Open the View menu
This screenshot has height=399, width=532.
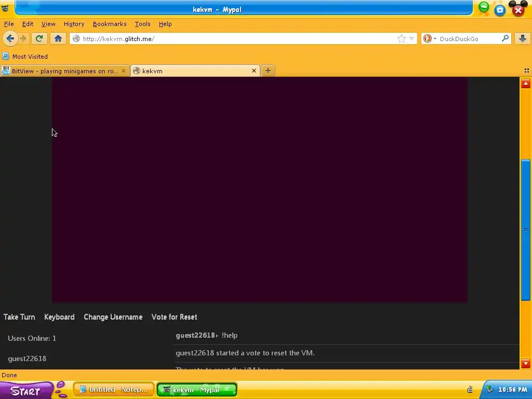48,24
